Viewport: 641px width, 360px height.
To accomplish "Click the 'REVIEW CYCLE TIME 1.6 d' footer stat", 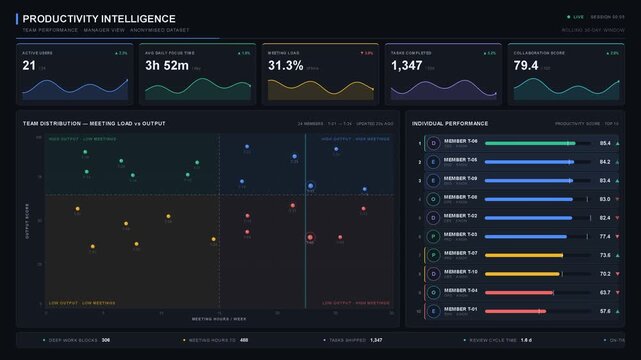I will tap(498, 340).
